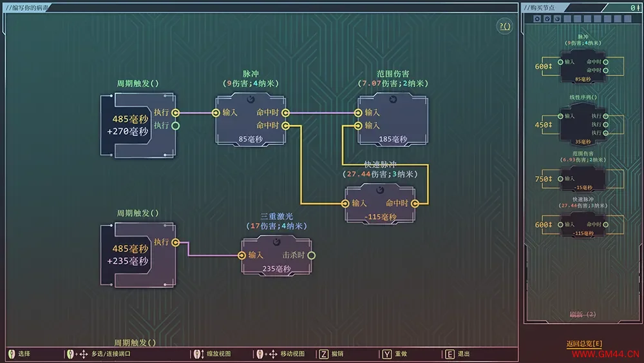Image resolution: width=644 pixels, height=363 pixels.
Task: Click the circular icon atop the 三重激光 node
Action: tap(277, 242)
